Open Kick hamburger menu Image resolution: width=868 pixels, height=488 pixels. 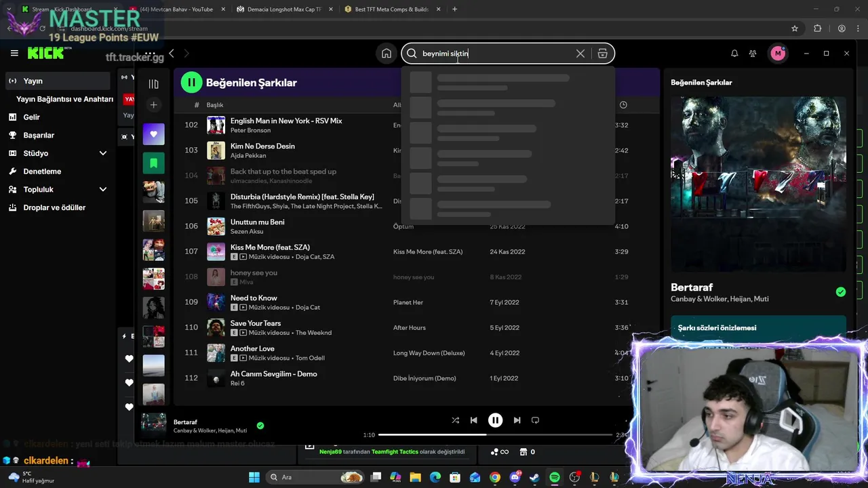tap(14, 53)
